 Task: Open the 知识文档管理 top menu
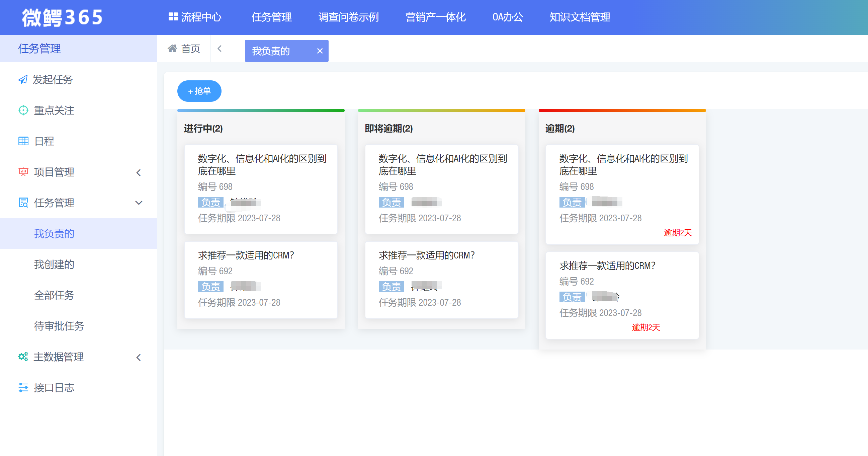pyautogui.click(x=580, y=17)
